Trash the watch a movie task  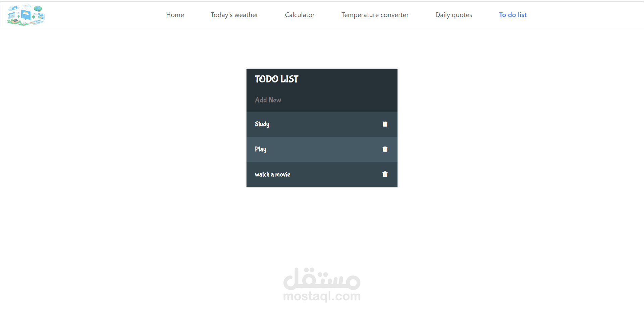385,174
